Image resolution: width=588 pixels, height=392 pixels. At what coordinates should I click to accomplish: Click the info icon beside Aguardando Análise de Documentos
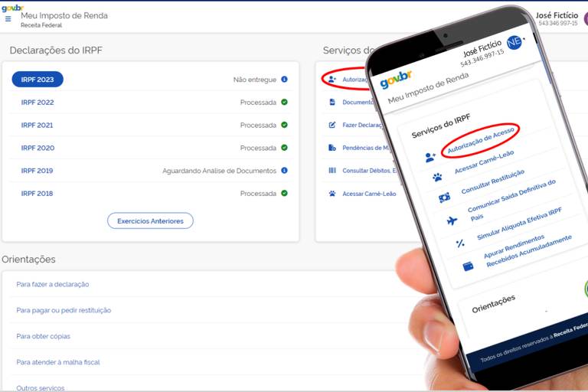click(284, 170)
